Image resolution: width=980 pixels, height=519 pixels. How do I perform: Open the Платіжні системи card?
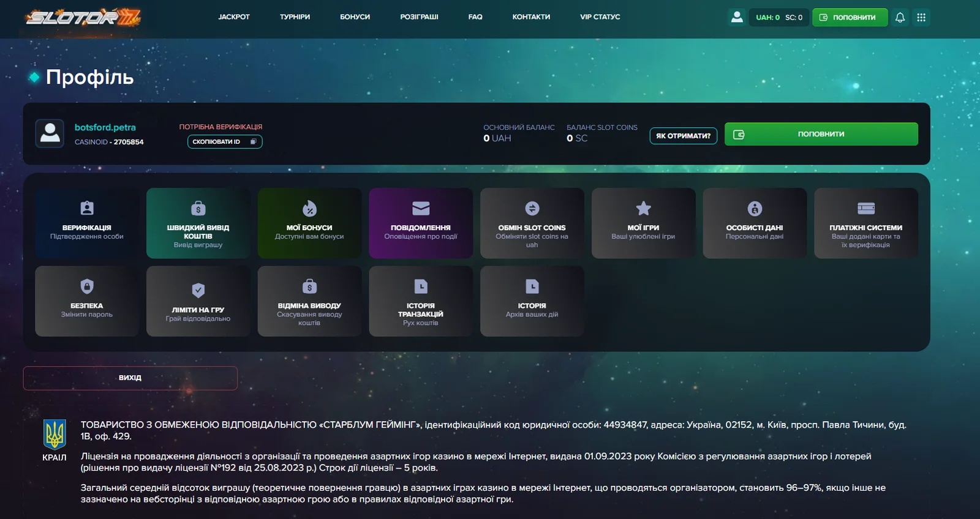click(866, 223)
